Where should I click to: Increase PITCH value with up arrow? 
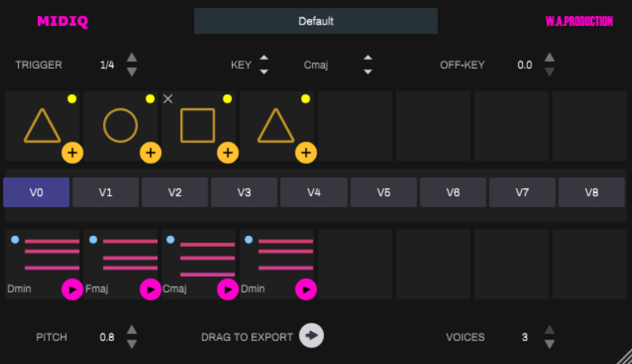[x=131, y=330]
